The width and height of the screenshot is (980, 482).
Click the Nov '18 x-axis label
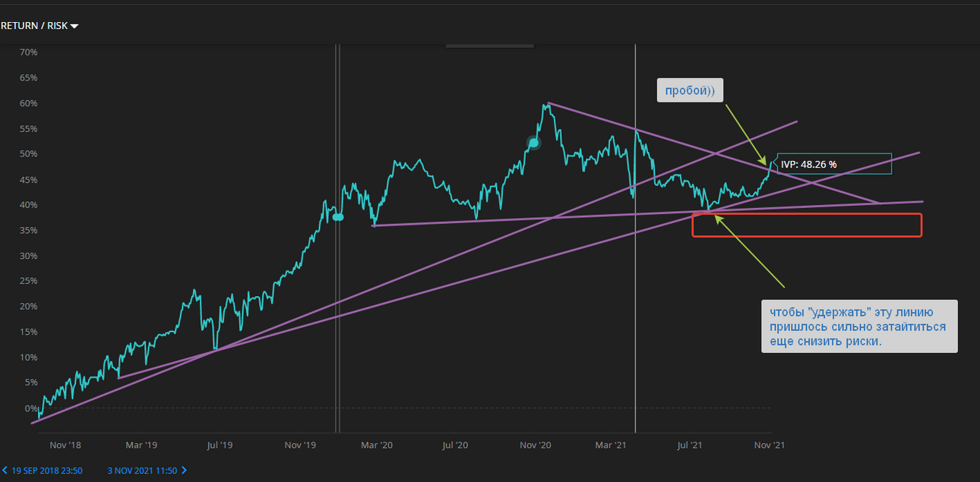tap(65, 446)
